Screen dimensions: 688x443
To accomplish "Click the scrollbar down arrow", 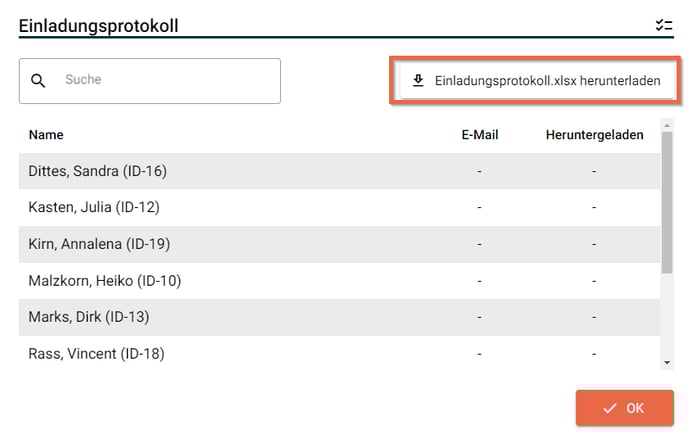I will [667, 362].
